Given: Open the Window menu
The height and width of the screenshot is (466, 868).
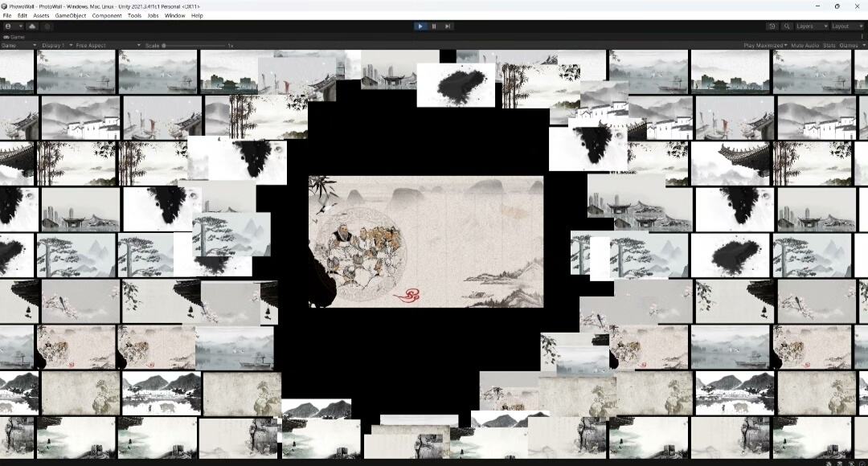Looking at the screenshot, I should point(175,15).
